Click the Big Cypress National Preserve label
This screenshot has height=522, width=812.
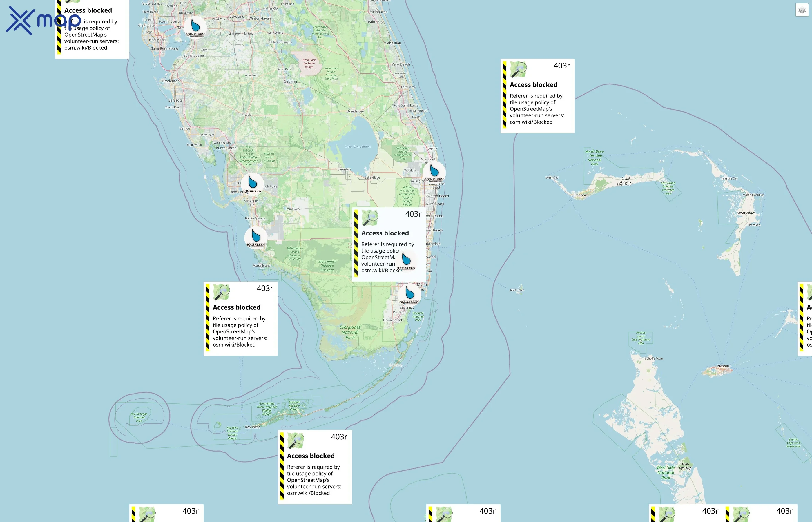(327, 266)
